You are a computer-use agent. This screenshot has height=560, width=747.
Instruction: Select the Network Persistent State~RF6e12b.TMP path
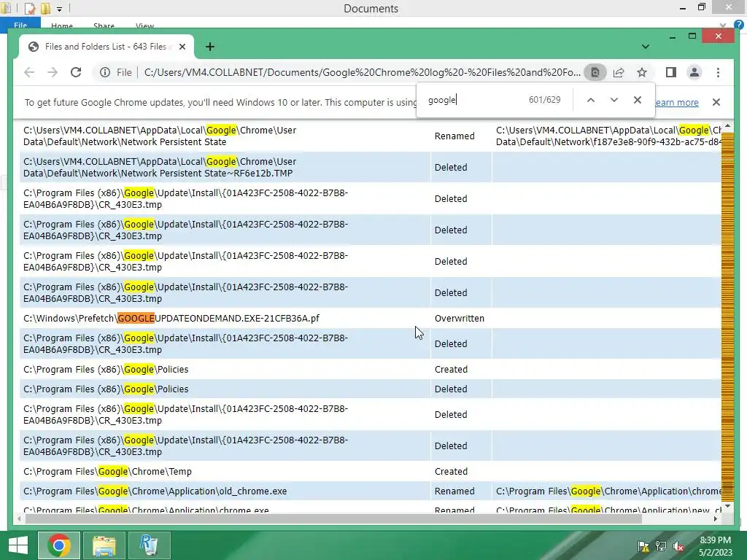(158, 167)
